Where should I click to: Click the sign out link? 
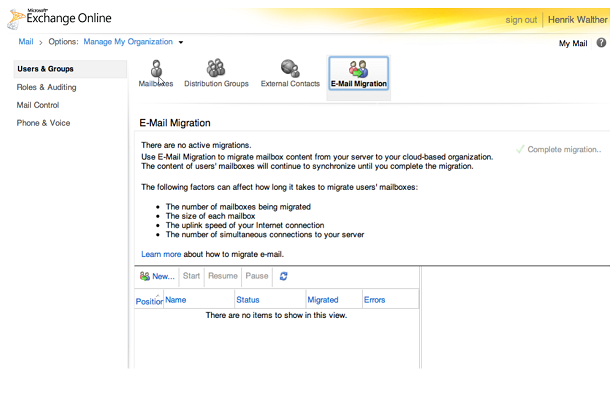click(521, 20)
